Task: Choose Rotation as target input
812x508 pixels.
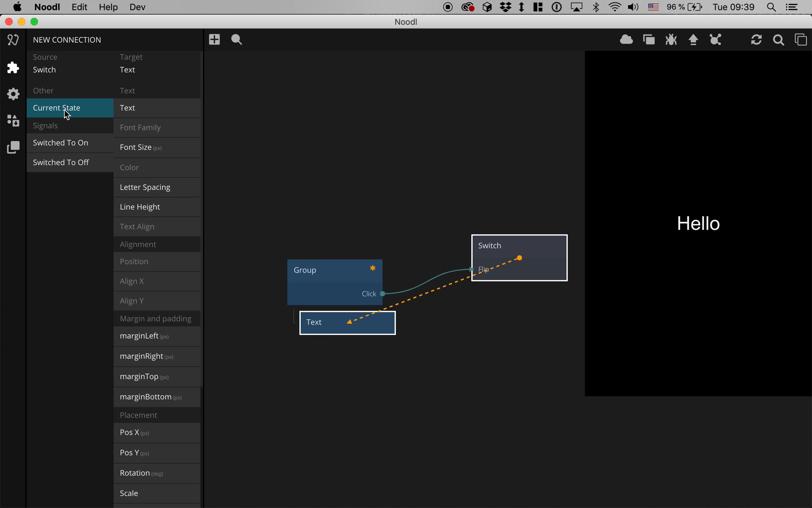Action: click(x=157, y=473)
